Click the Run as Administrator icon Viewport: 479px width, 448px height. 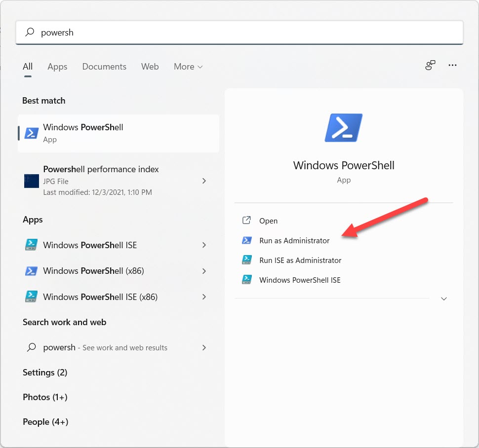pyautogui.click(x=247, y=240)
